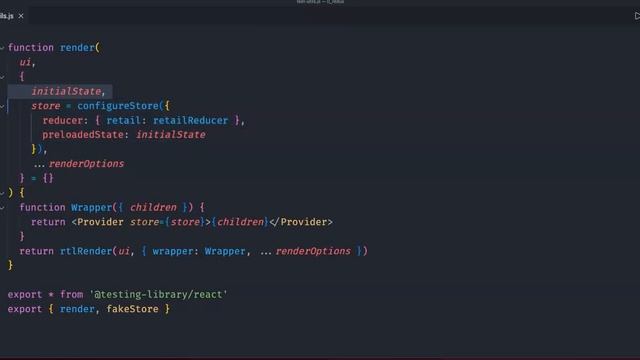Click 'initialState' on the highlighted line
This screenshot has height=360, width=640.
[66, 91]
